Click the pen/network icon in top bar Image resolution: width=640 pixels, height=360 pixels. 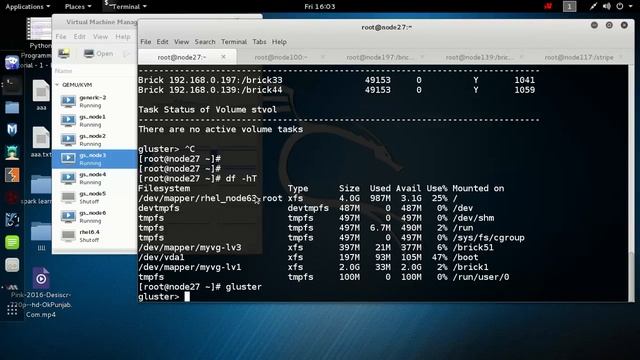click(x=593, y=6)
